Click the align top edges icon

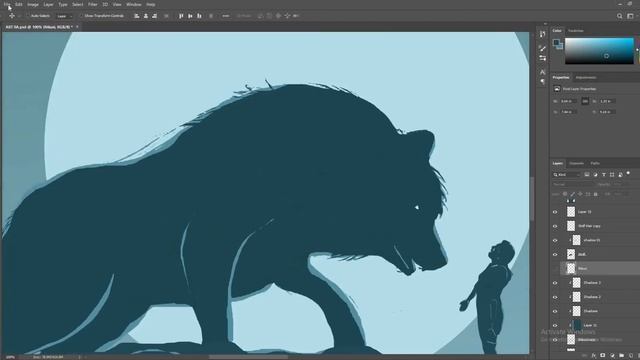pyautogui.click(x=181, y=16)
